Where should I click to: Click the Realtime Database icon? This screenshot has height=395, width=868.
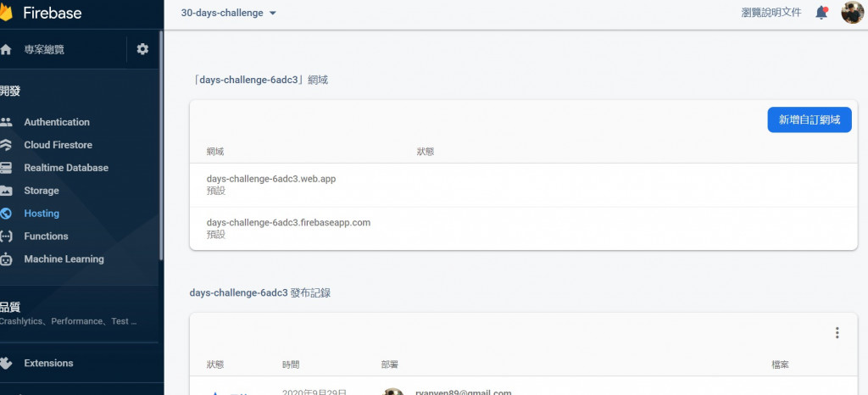pyautogui.click(x=6, y=168)
